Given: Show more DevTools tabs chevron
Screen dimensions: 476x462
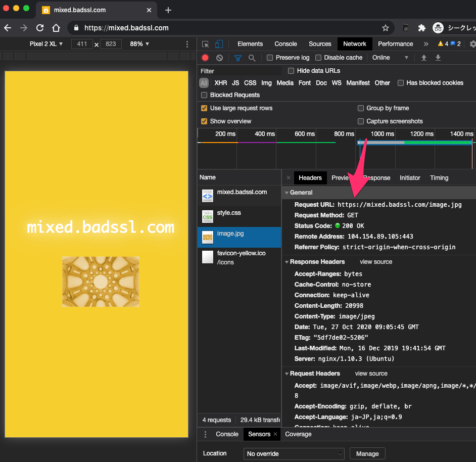Looking at the screenshot, I should 426,44.
